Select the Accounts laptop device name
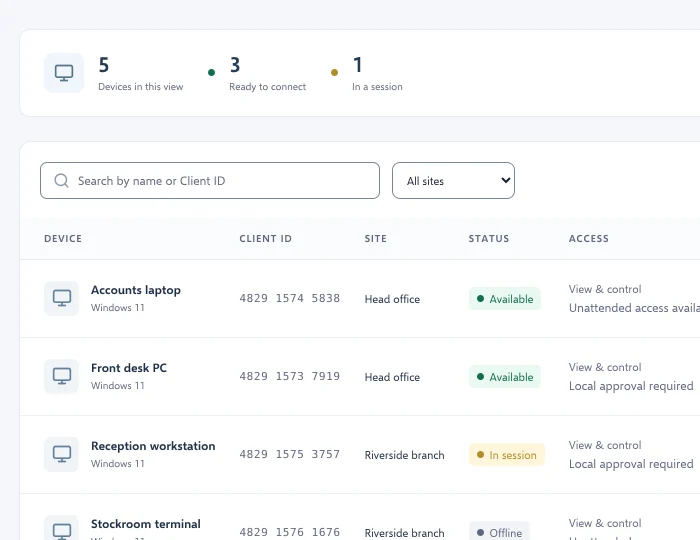The width and height of the screenshot is (700, 540). click(x=136, y=290)
